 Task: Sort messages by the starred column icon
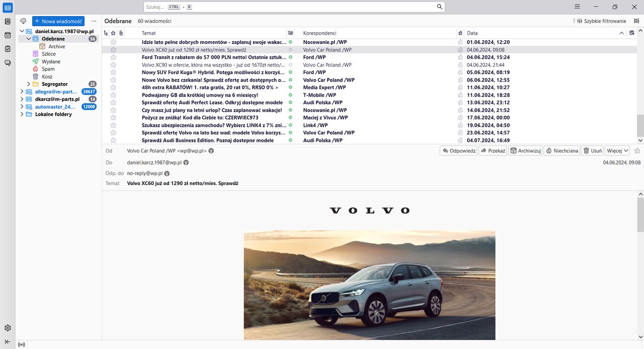pyautogui.click(x=113, y=33)
